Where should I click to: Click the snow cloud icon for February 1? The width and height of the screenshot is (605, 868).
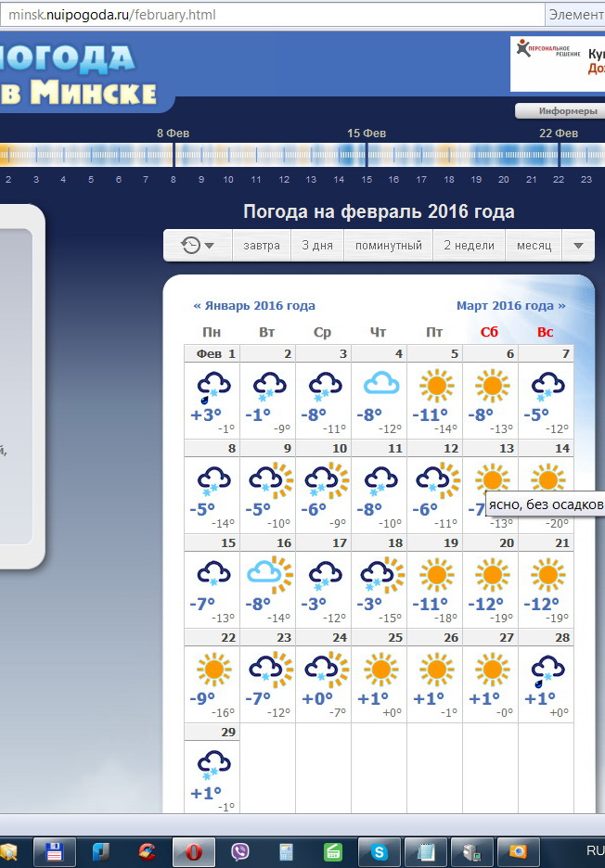pyautogui.click(x=212, y=384)
